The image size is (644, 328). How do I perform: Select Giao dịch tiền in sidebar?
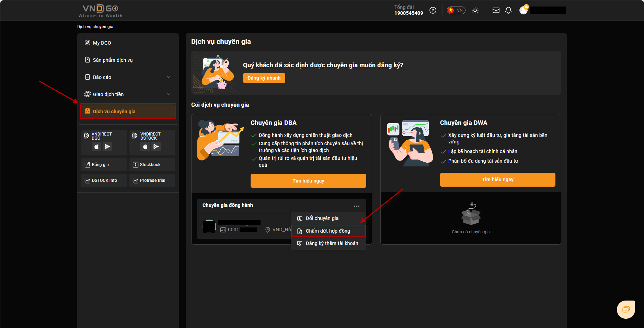pos(128,94)
